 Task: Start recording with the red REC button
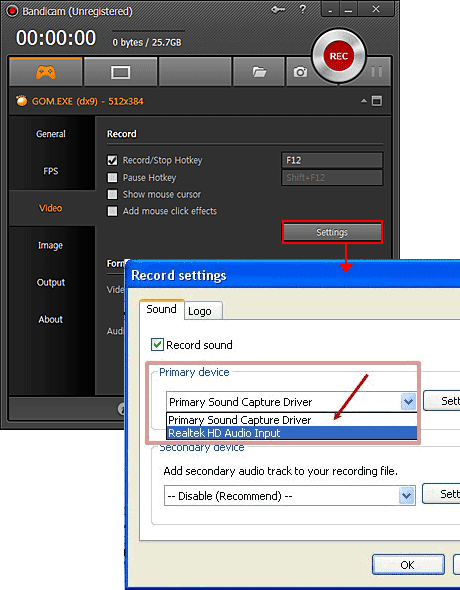click(338, 56)
